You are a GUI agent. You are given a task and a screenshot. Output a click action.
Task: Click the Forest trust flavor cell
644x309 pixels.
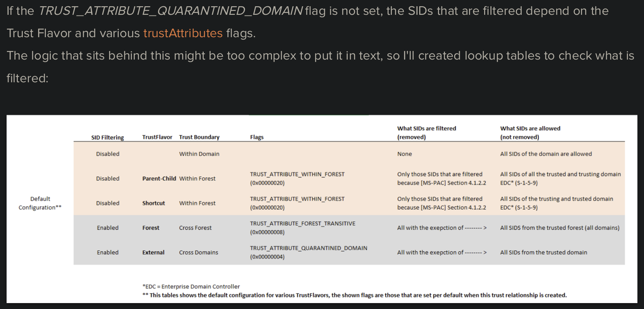tap(151, 228)
